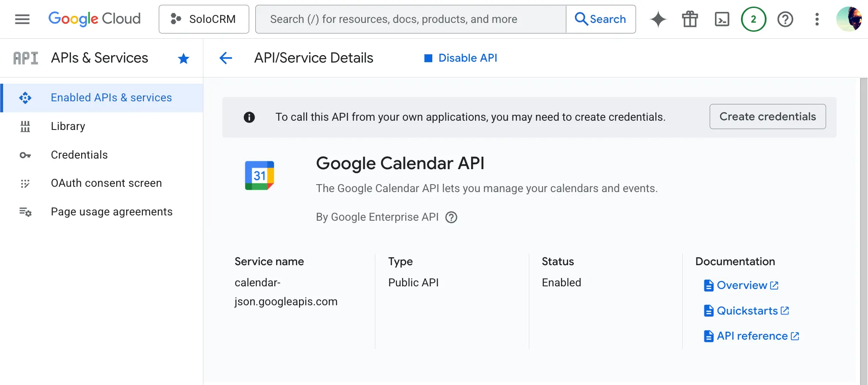Click the Google Calendar 31 logo
868x385 pixels.
click(260, 175)
